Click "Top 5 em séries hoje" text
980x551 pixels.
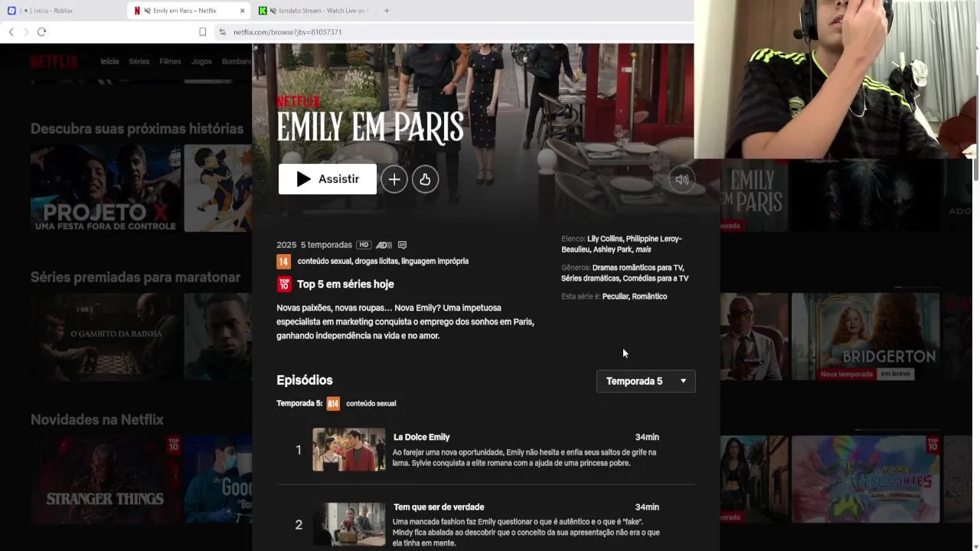pyautogui.click(x=345, y=284)
